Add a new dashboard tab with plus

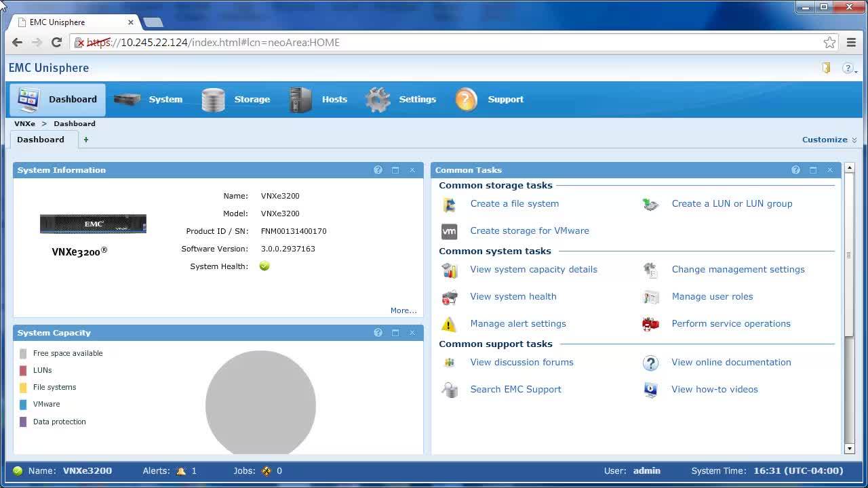click(86, 140)
